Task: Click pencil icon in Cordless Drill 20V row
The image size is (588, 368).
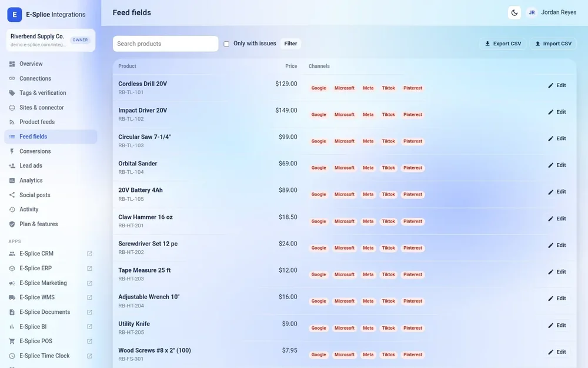Action: point(550,85)
